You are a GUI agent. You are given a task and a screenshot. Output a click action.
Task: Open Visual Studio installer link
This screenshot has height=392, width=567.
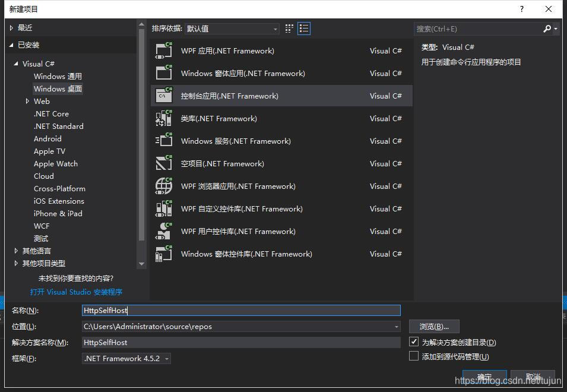[76, 292]
